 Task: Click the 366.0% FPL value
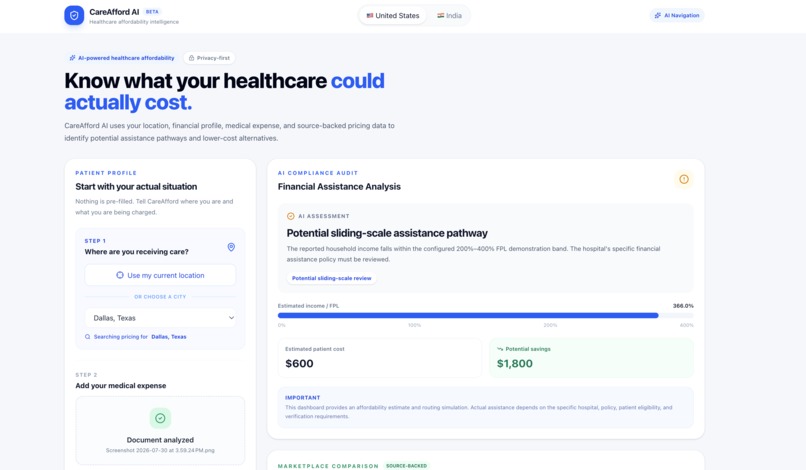click(x=683, y=306)
